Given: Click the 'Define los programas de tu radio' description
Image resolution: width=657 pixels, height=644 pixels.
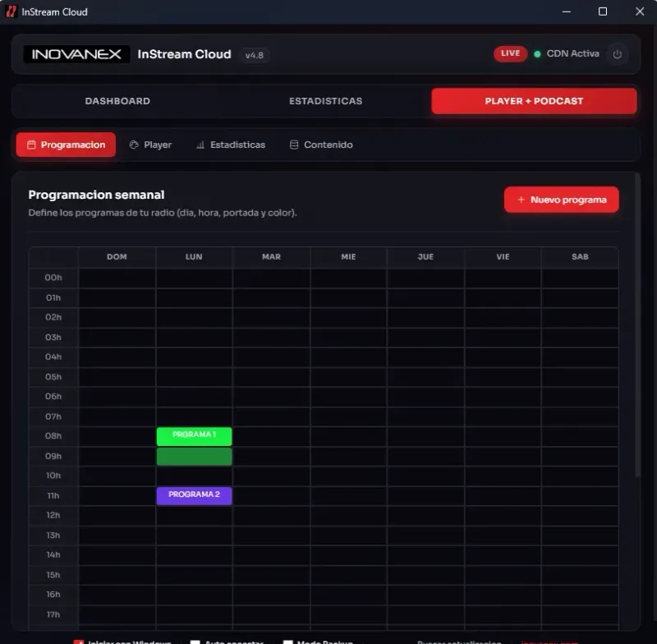Looking at the screenshot, I should [x=163, y=213].
